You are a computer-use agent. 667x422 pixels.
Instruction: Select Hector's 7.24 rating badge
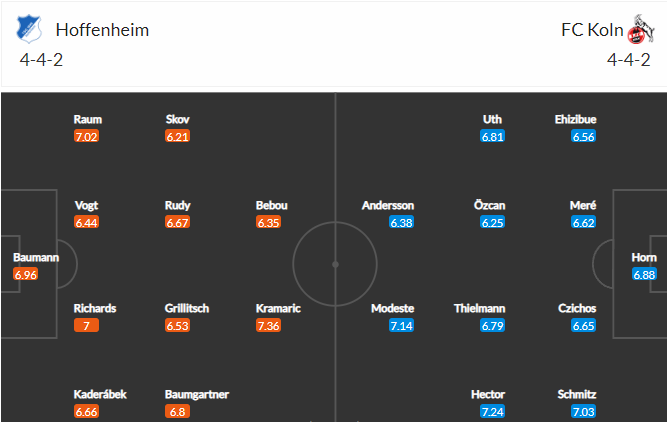[x=493, y=411]
